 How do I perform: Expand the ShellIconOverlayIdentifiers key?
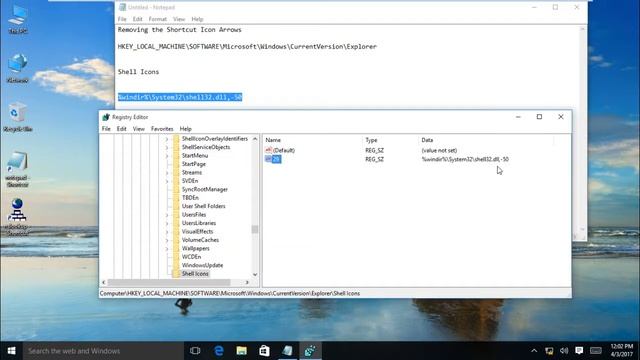coord(167,139)
